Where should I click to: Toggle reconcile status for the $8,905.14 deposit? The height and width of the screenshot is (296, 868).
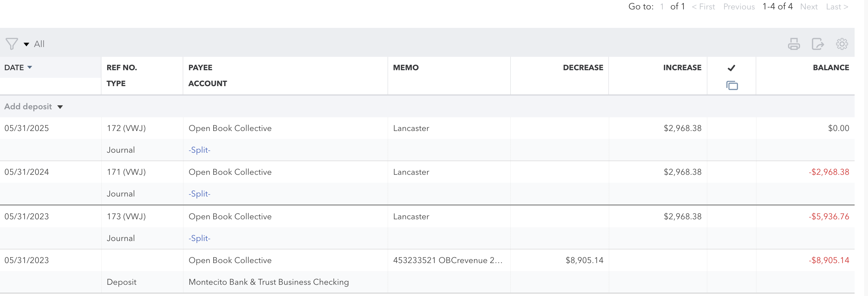click(731, 261)
